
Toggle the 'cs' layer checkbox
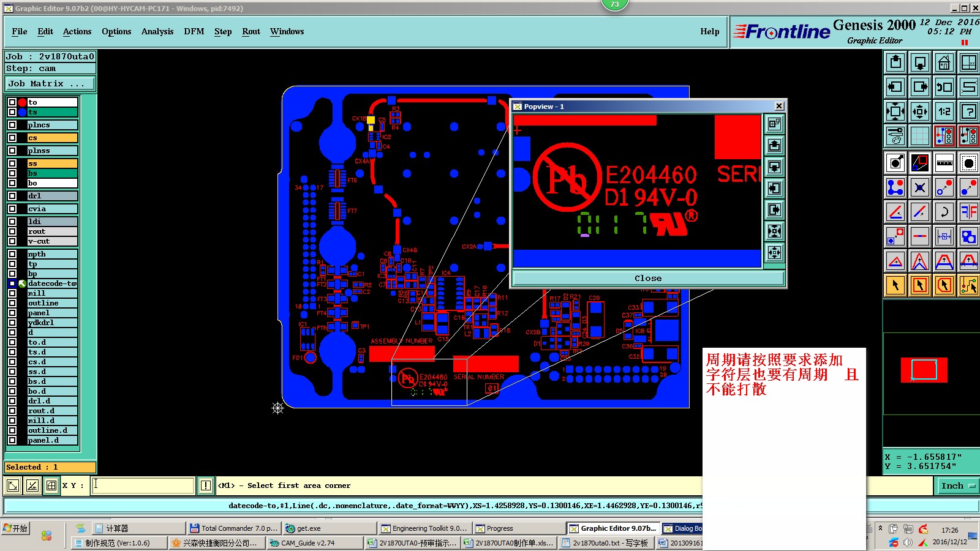coord(12,138)
